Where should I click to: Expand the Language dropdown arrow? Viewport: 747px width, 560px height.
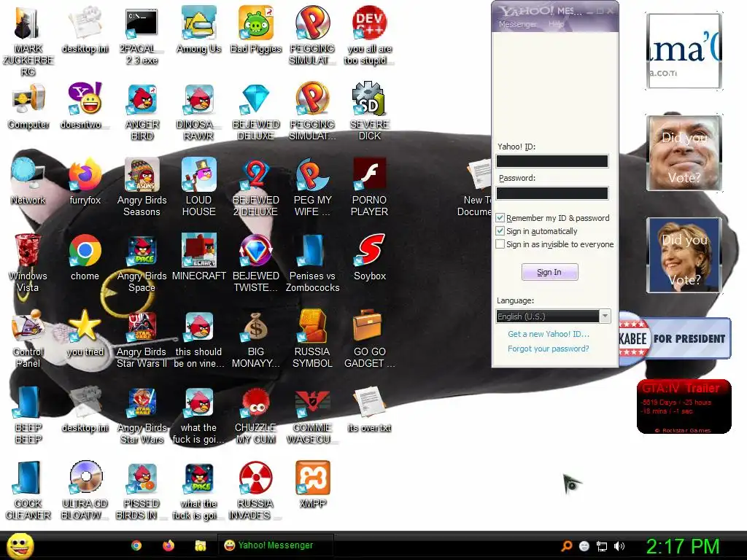pos(605,316)
